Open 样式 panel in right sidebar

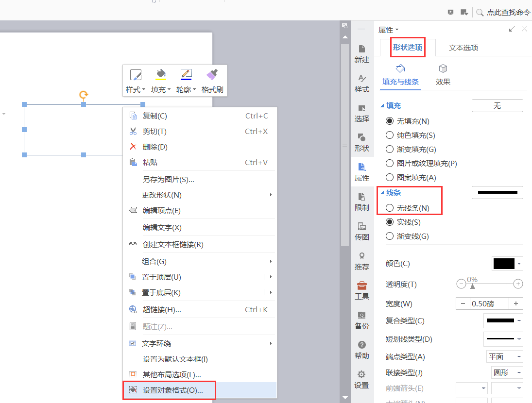361,84
